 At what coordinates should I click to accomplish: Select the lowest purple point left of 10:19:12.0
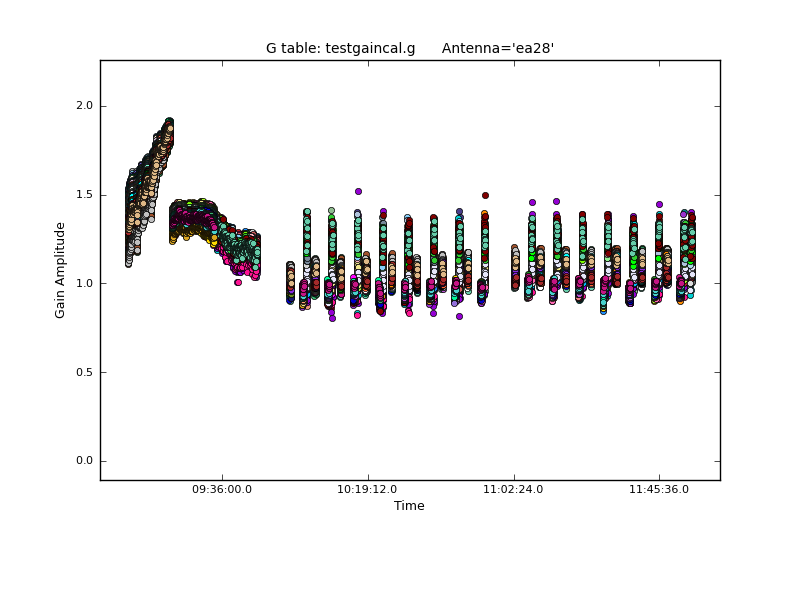[x=332, y=318]
